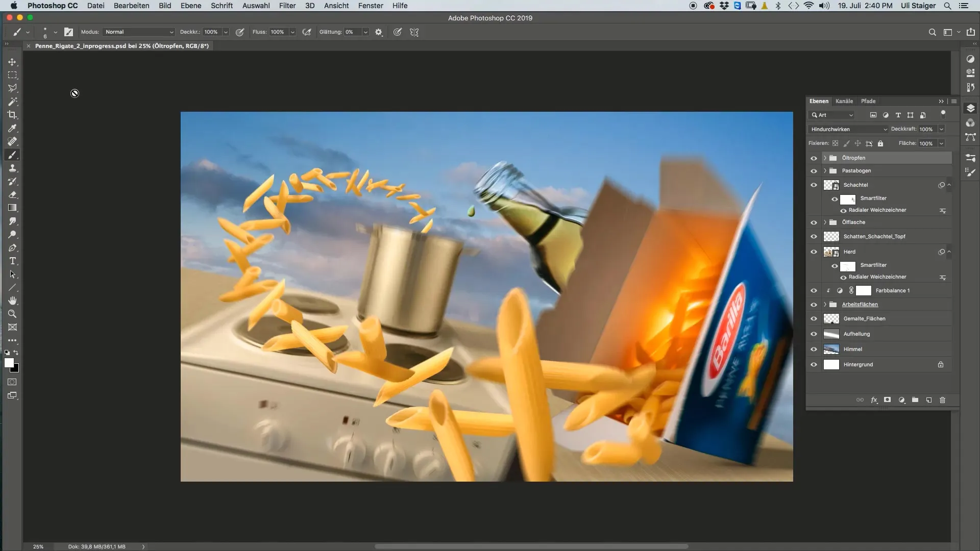Select the Arbeitsflächen layer group
Viewport: 980px width, 551px height.
[860, 305]
